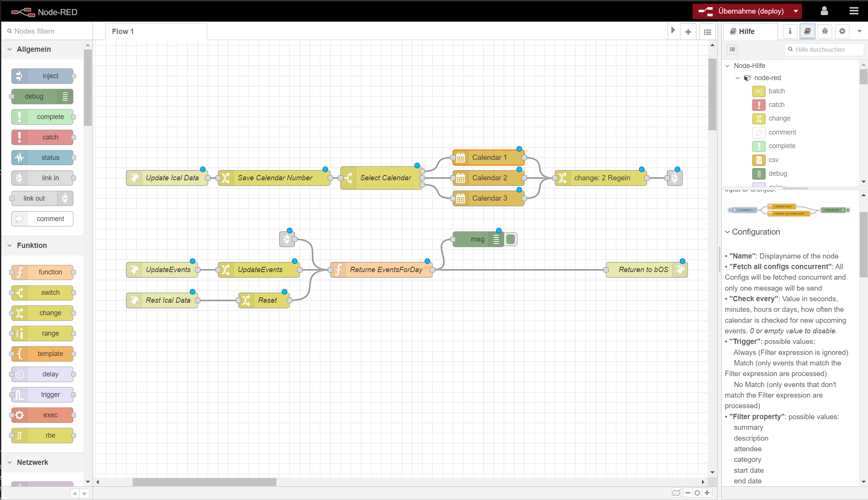Add a new flow tab
The width and height of the screenshot is (868, 500).
pyautogui.click(x=688, y=32)
